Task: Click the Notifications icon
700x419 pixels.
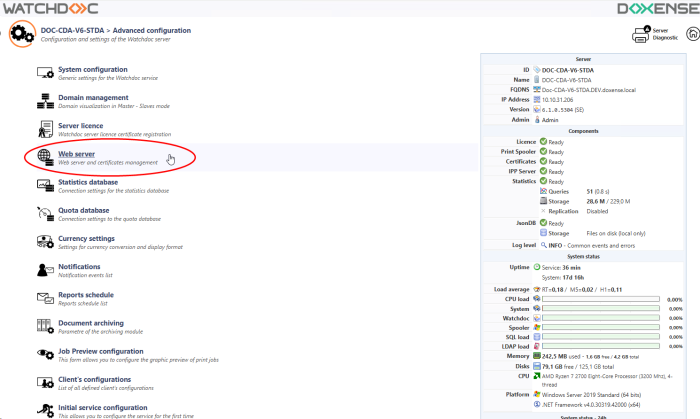Action: point(44,270)
